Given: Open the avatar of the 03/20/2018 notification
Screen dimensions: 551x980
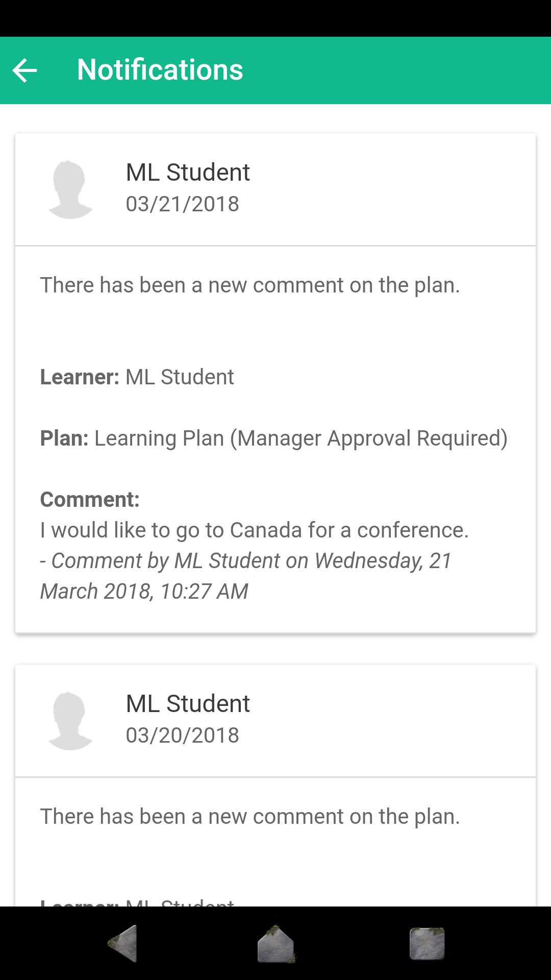Looking at the screenshot, I should click(x=70, y=721).
